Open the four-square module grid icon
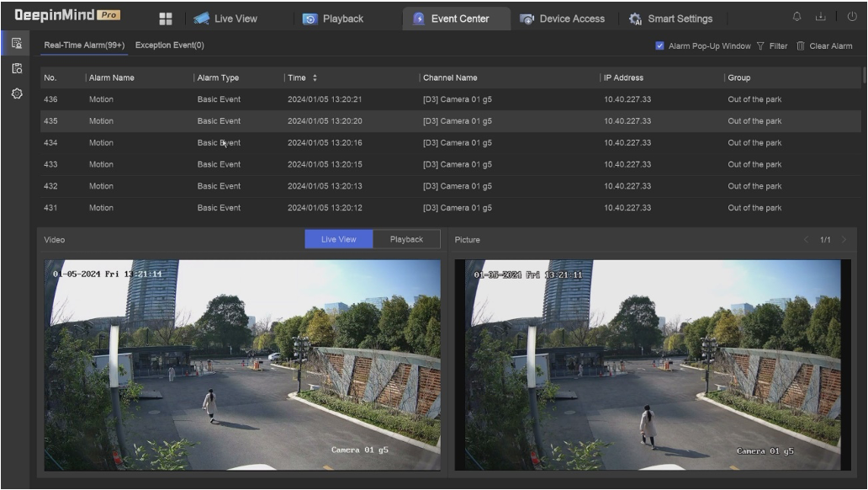The height and width of the screenshot is (490, 868). pyautogui.click(x=166, y=19)
